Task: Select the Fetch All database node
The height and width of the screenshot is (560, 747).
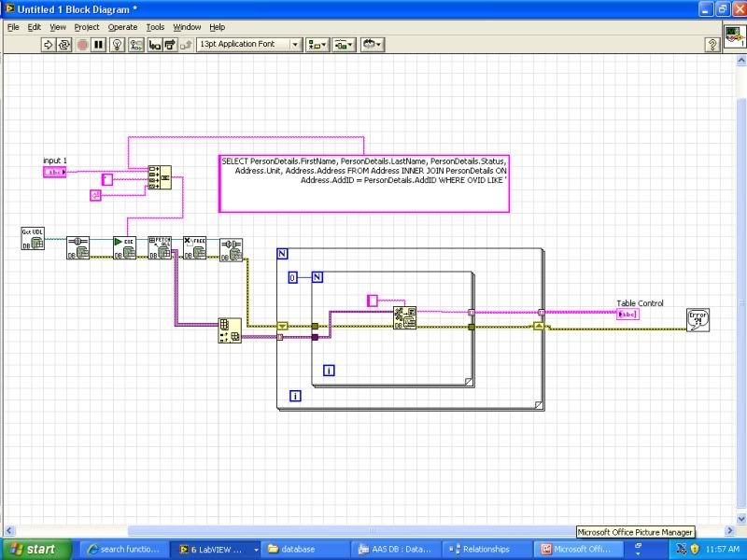Action: click(x=160, y=247)
